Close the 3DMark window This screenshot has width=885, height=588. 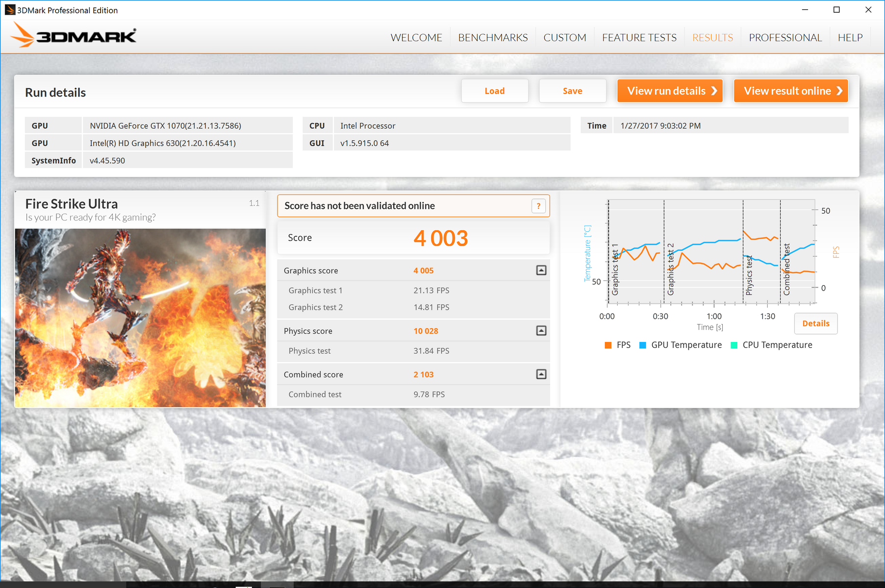pyautogui.click(x=868, y=10)
